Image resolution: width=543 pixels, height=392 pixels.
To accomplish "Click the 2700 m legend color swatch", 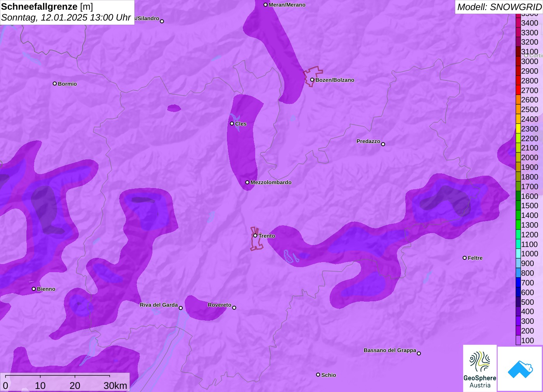I will pos(518,90).
